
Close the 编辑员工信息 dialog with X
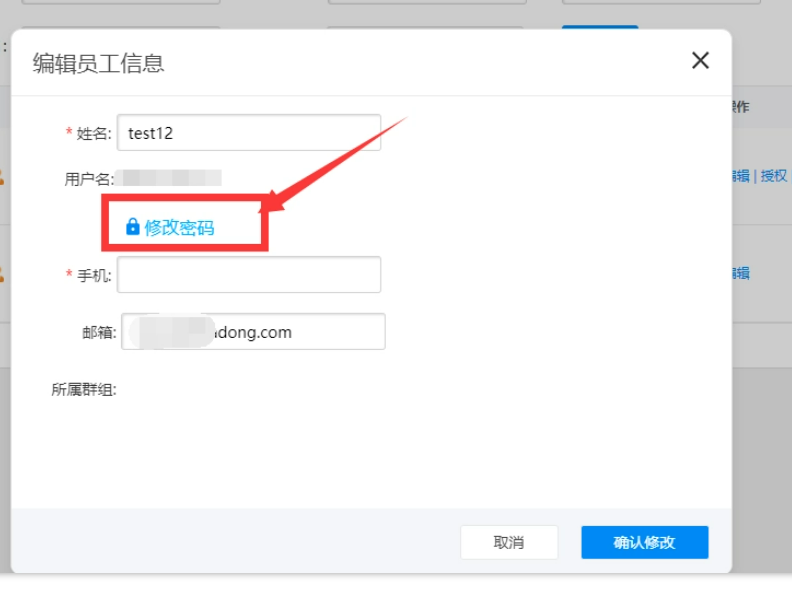point(700,60)
